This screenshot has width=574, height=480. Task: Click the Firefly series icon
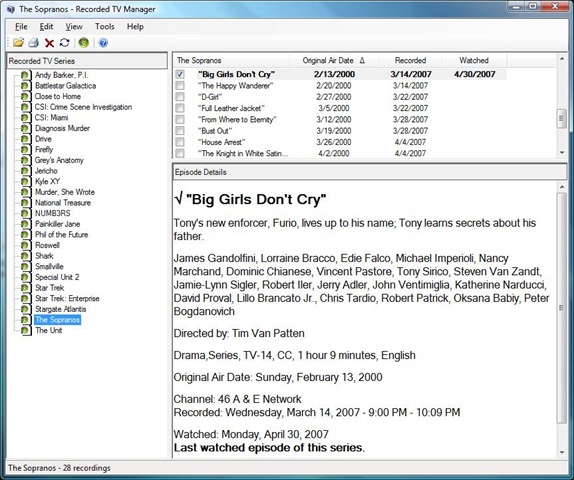point(26,150)
